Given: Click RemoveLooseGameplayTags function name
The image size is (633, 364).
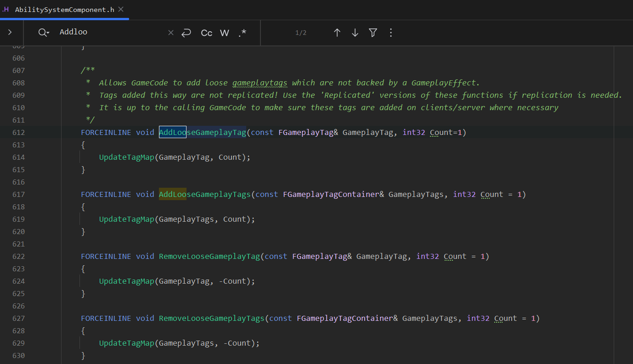Looking at the screenshot, I should pos(212,318).
